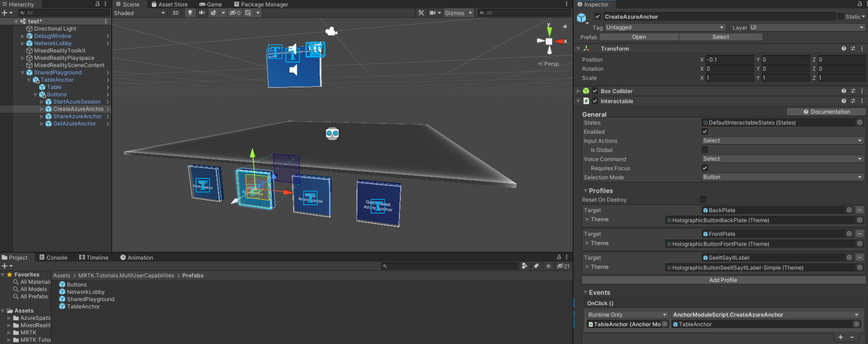
Task: Toggle skybox and effects icon in Scene toolbar
Action: click(213, 13)
